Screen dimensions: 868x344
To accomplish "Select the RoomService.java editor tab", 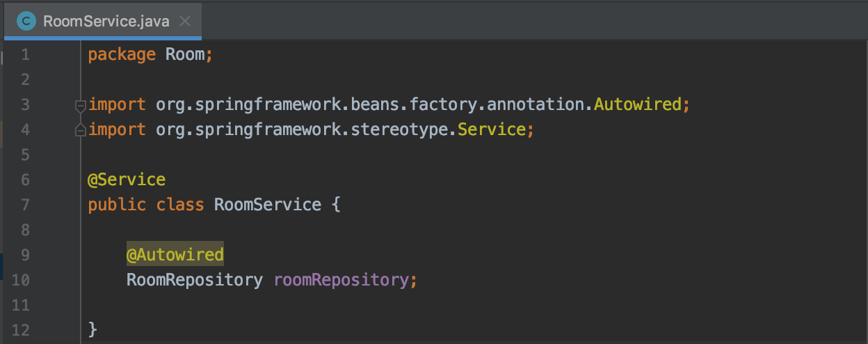I will point(103,21).
